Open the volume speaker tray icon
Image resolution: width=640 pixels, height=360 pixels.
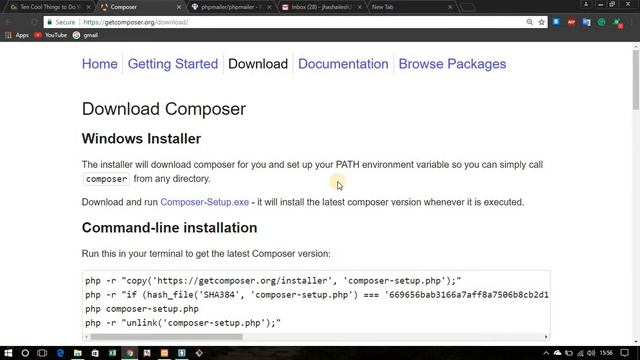pos(591,353)
